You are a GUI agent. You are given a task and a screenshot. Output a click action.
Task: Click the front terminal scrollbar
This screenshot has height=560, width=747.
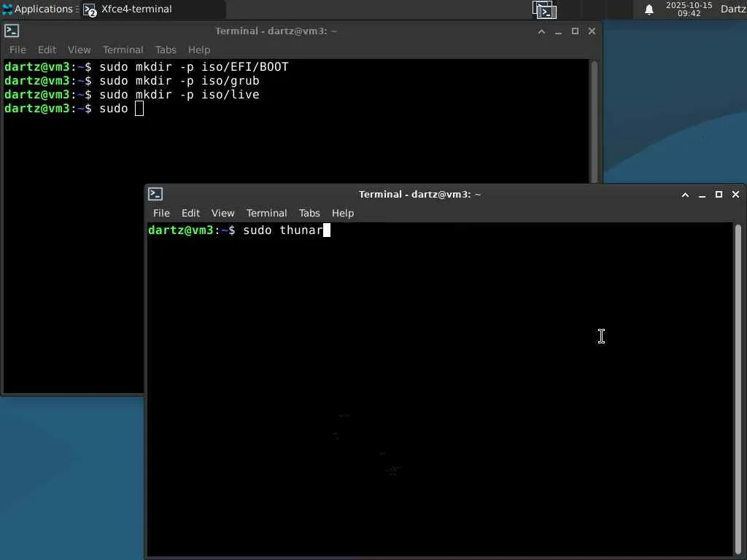pos(738,388)
